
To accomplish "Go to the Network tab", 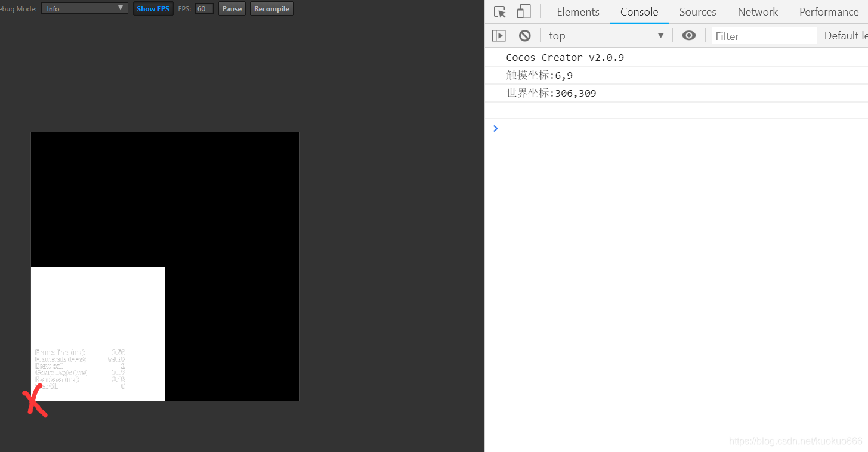I will [758, 12].
